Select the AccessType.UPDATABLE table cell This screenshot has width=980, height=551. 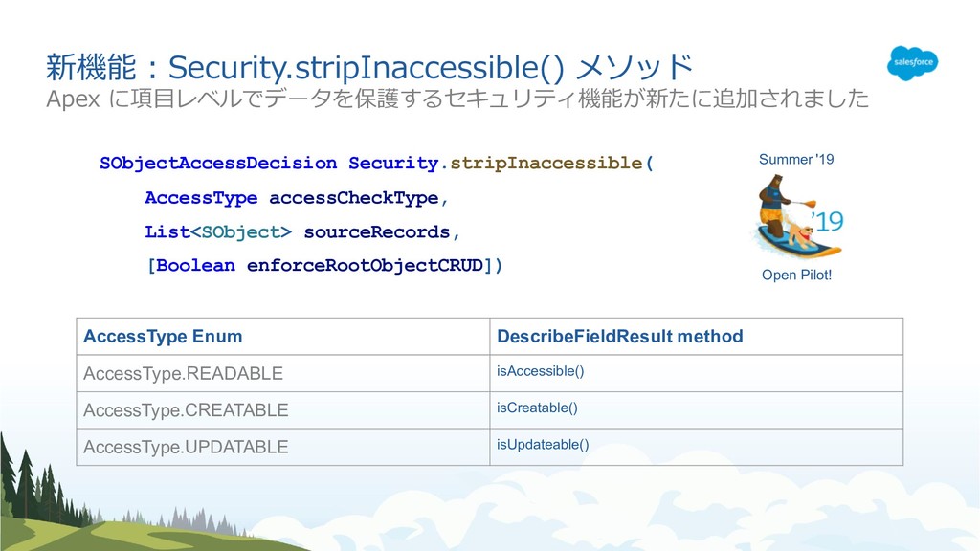click(283, 447)
